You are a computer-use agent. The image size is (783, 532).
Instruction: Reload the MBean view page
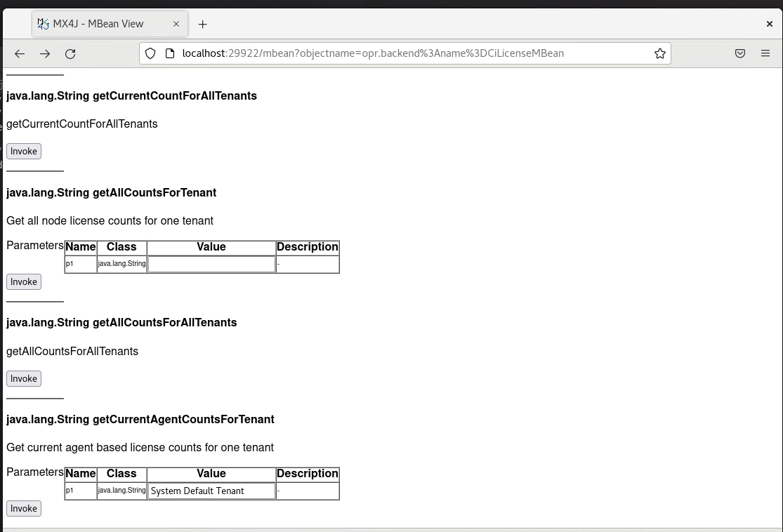click(70, 53)
